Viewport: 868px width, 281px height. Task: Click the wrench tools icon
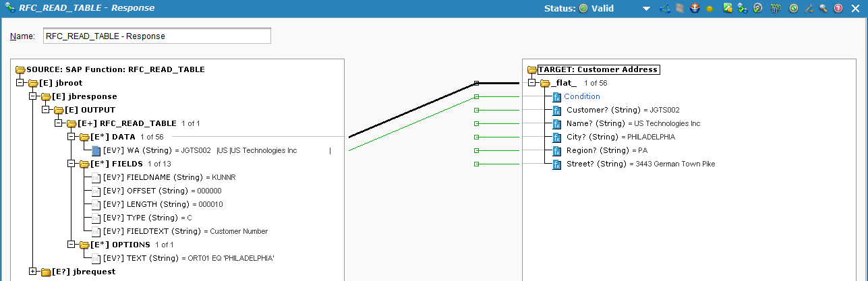(x=809, y=9)
